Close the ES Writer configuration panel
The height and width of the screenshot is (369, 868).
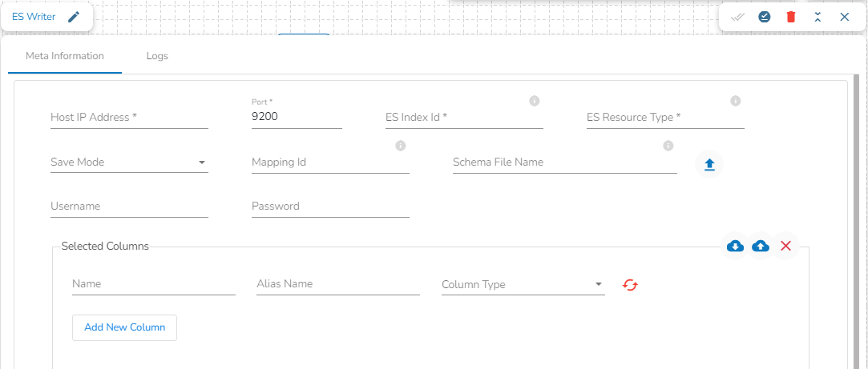point(844,17)
